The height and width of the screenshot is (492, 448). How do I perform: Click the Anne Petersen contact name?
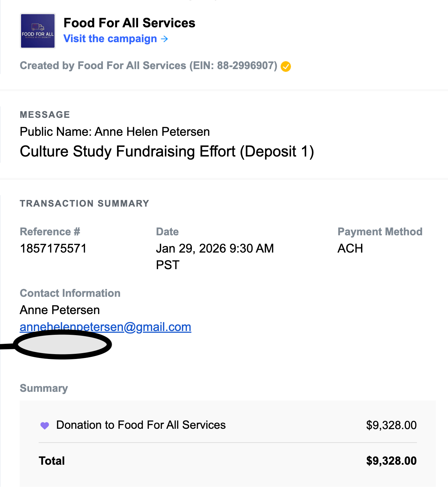(x=60, y=310)
